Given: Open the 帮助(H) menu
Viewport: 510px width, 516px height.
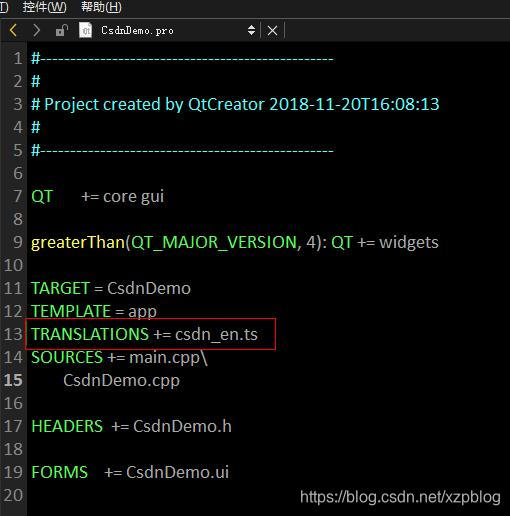Looking at the screenshot, I should 101,7.
